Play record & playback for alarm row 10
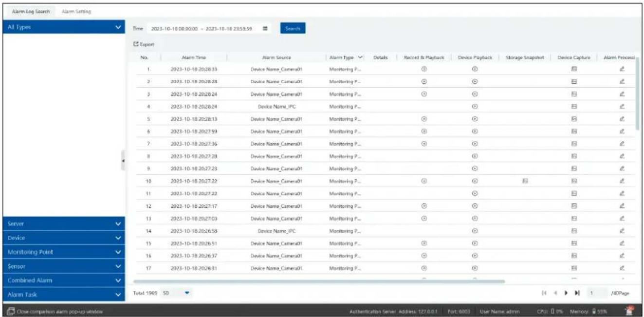The height and width of the screenshot is (317, 644). coord(424,181)
